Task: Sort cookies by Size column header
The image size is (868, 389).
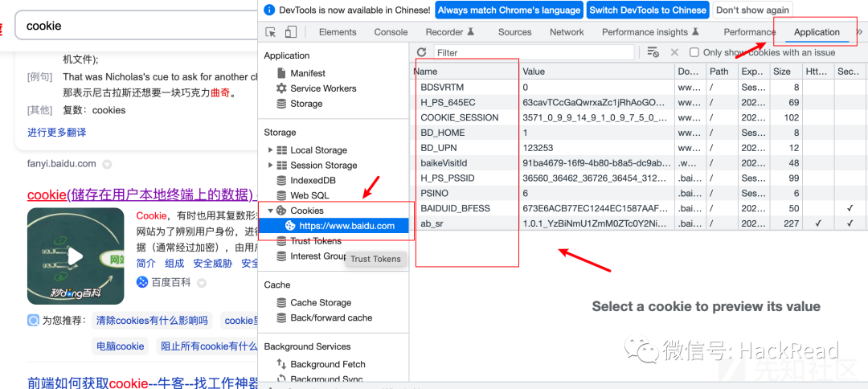Action: [x=786, y=72]
